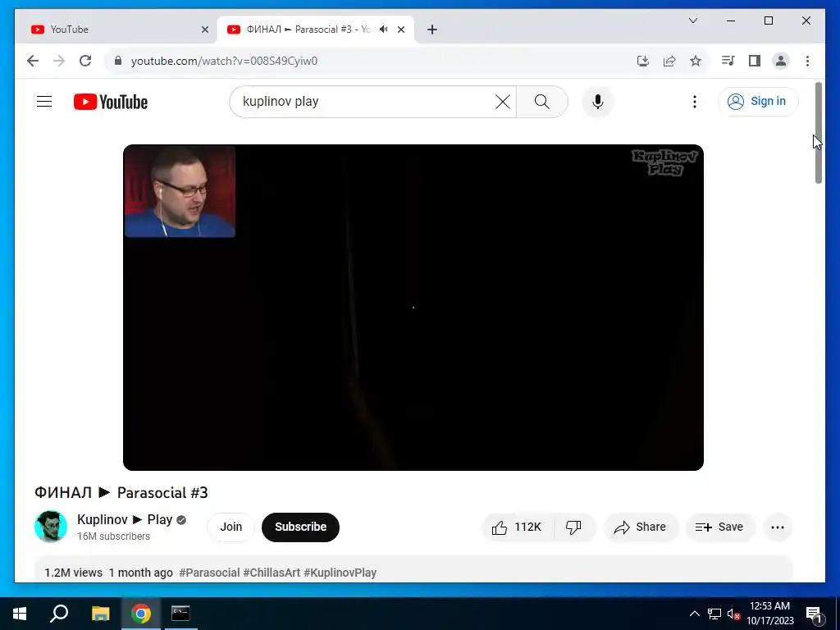
Task: Mute tab via speaker icon on tab
Action: click(384, 30)
